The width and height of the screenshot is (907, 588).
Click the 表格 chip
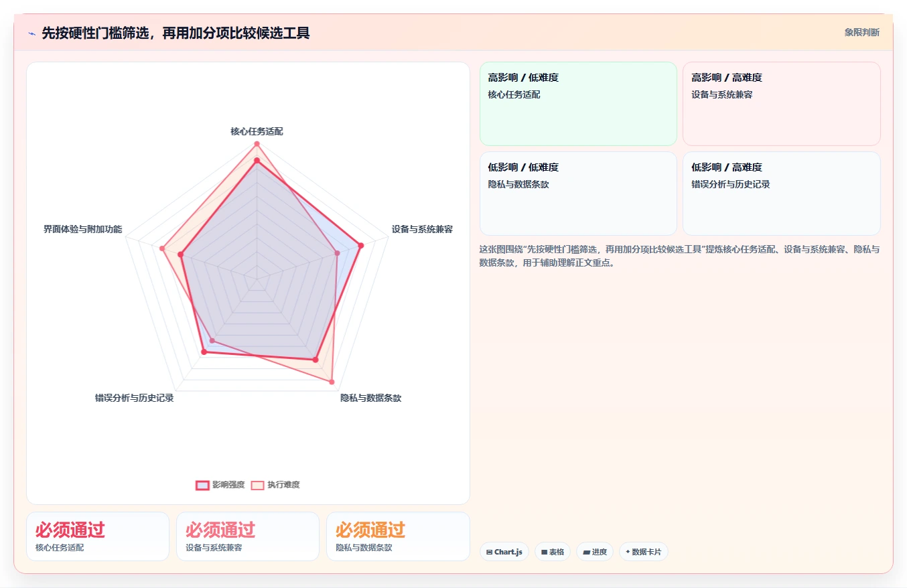pos(553,552)
